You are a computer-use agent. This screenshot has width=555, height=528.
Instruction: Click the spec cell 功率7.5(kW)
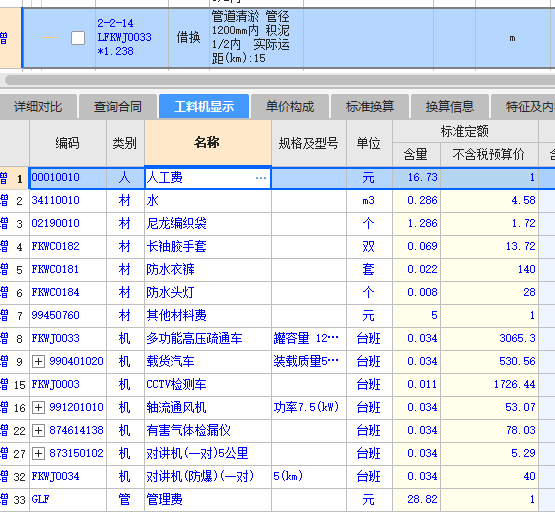[x=309, y=408]
